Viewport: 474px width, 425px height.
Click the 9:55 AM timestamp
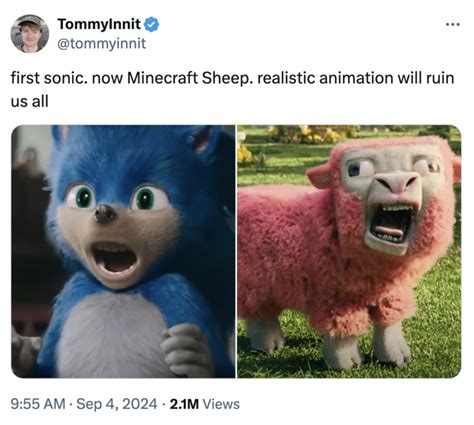[38, 404]
